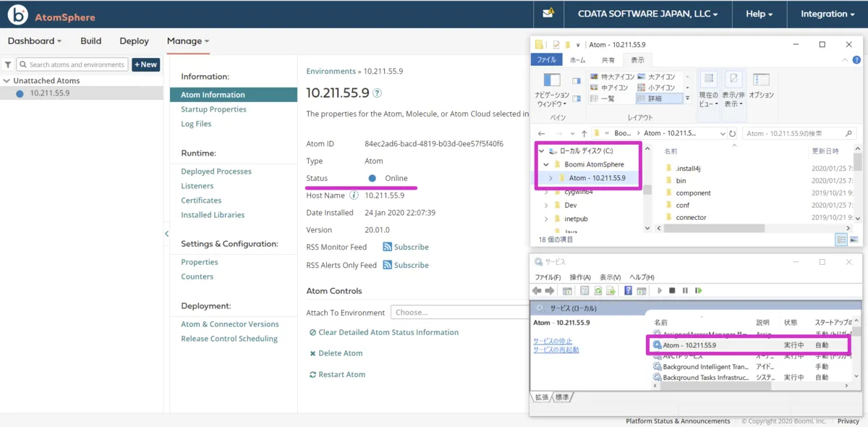Open the notifications mail icon
Viewport: 868px width, 427px height.
(548, 14)
